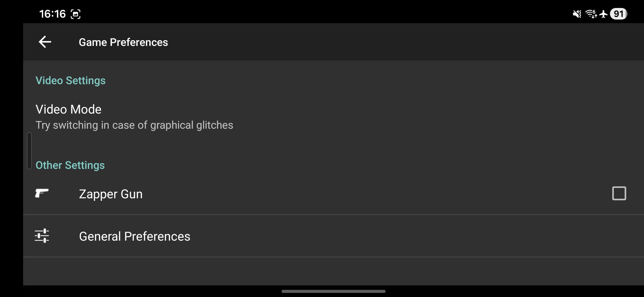Click the vertical scrollbar handle
644x297 pixels.
pos(29,151)
